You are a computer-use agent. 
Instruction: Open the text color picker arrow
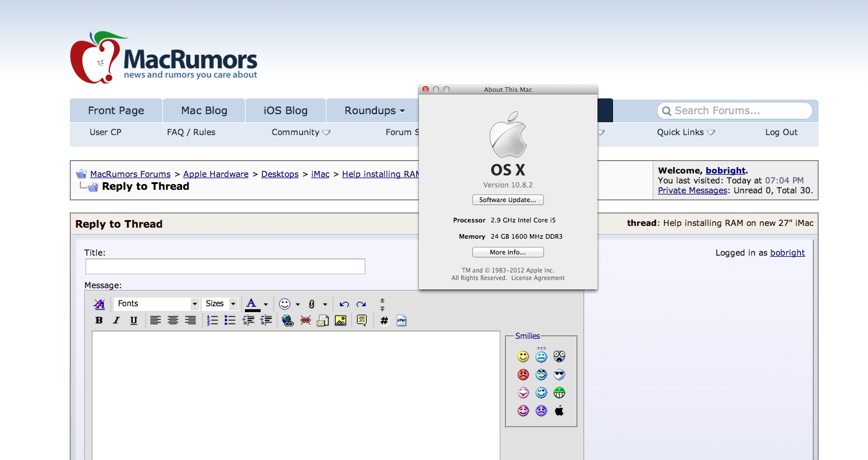(x=266, y=304)
